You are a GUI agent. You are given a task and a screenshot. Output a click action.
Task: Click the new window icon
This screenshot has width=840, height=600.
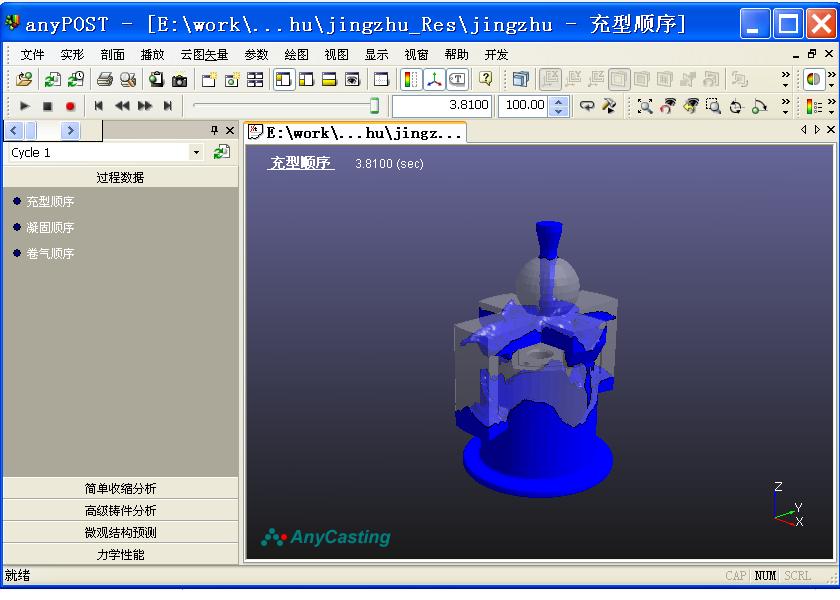pos(209,80)
